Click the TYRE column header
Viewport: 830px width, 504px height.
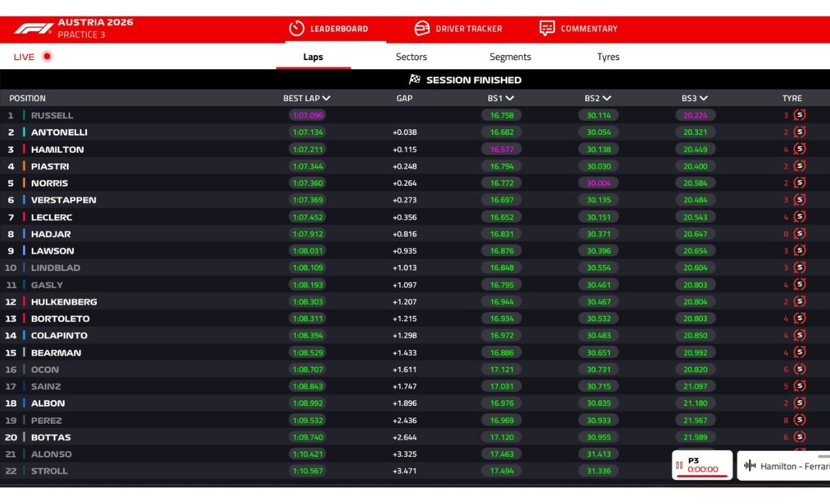pos(792,98)
